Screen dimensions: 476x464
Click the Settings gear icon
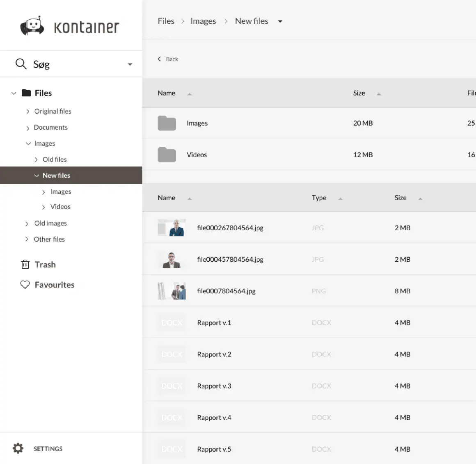click(x=18, y=448)
